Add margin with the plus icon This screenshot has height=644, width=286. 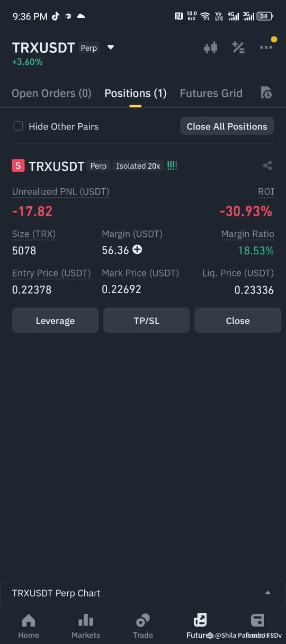tap(137, 250)
